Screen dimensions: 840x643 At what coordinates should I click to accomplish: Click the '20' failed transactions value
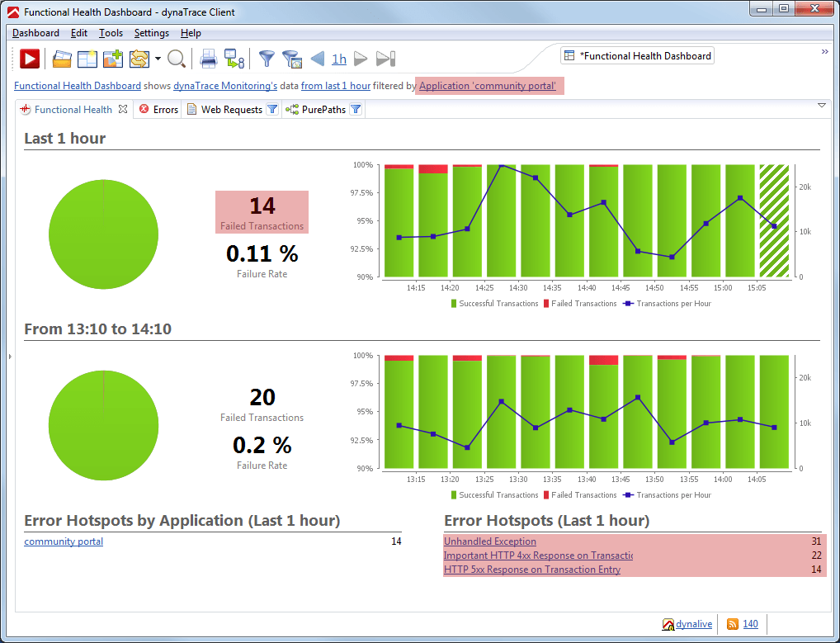[x=262, y=397]
